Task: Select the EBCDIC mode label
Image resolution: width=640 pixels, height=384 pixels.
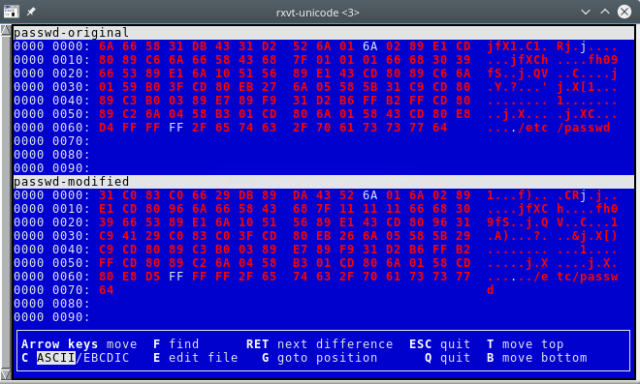Action: point(105,358)
